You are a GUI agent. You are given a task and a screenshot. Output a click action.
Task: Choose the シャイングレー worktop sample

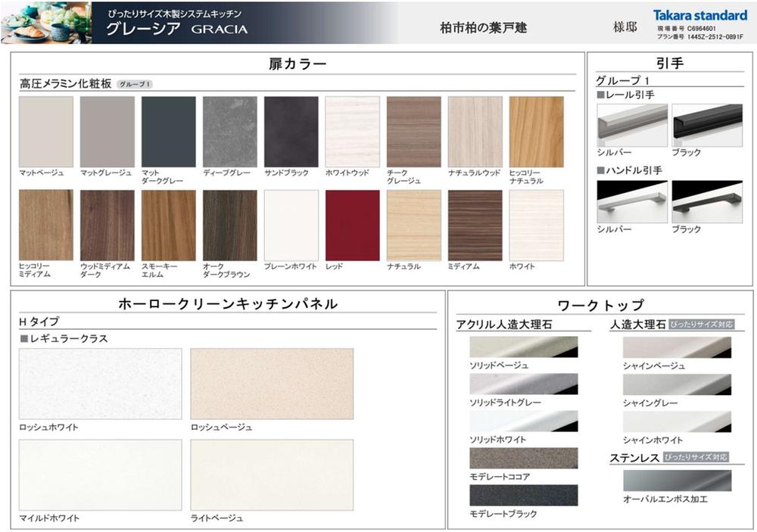[677, 384]
